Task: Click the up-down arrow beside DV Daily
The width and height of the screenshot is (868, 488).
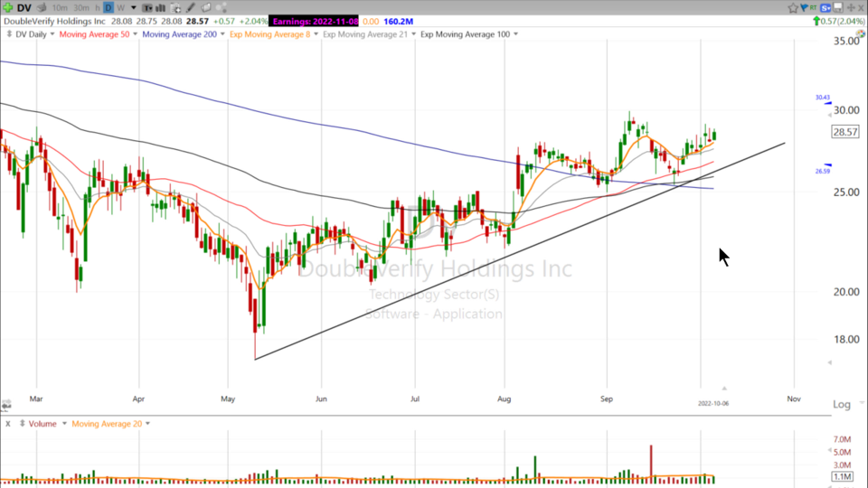Action: click(9, 34)
